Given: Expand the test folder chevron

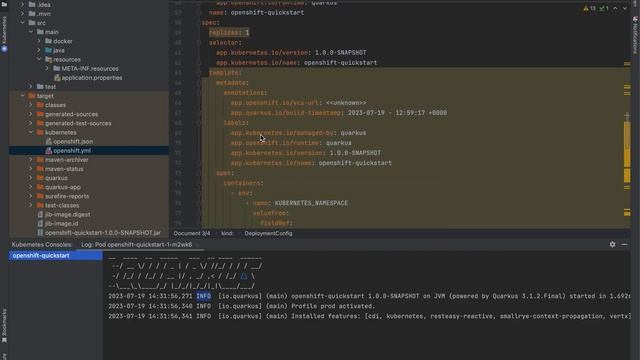Looking at the screenshot, I should click(x=31, y=87).
